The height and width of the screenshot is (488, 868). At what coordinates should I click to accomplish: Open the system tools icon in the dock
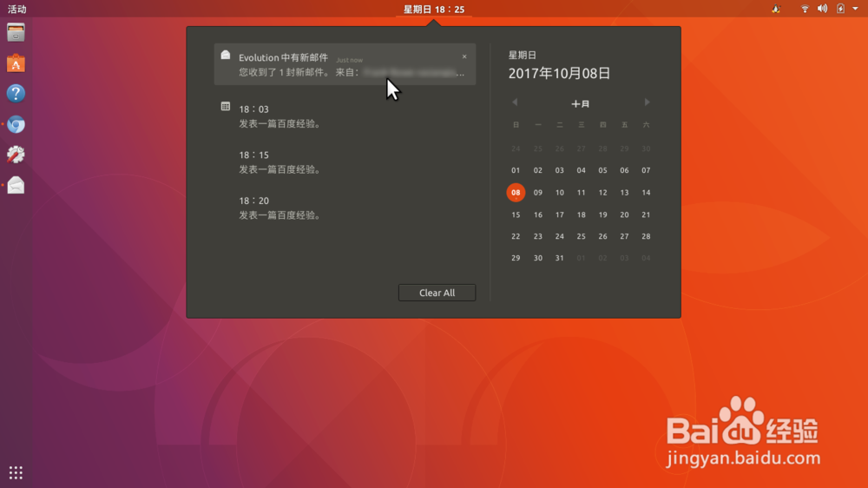point(16,155)
